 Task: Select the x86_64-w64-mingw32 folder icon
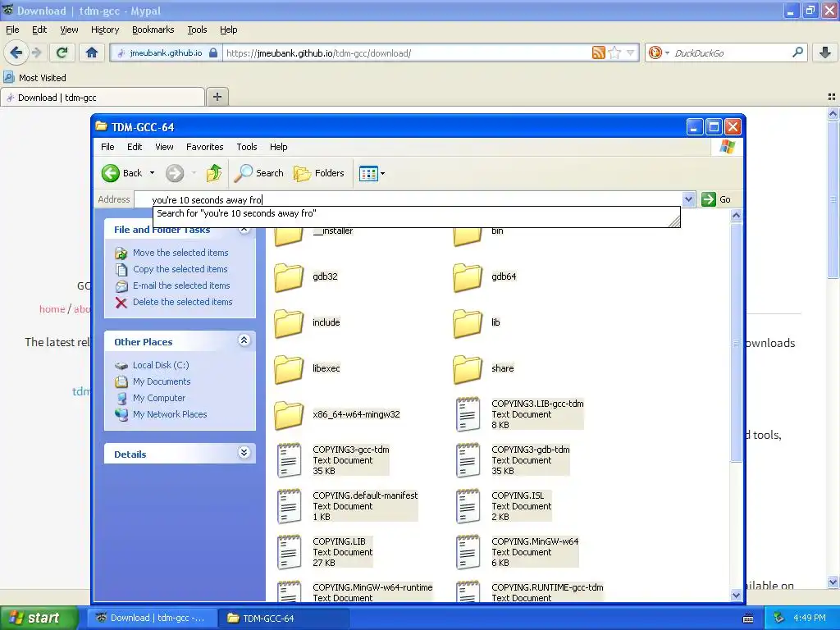[x=290, y=415]
